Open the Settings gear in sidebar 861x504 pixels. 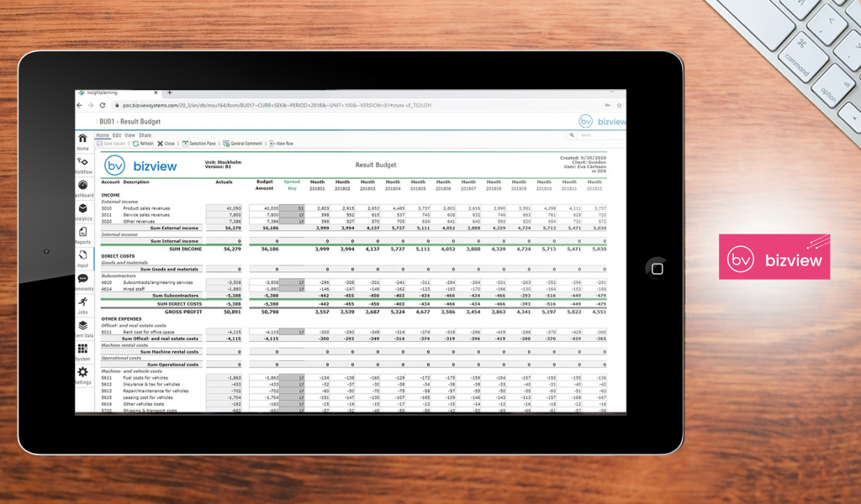(x=82, y=372)
